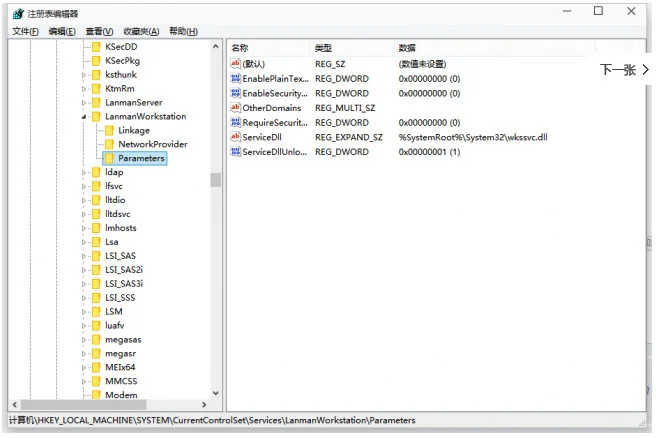The image size is (656, 438).
Task: Expand the Lsa key node
Action: [x=84, y=242]
